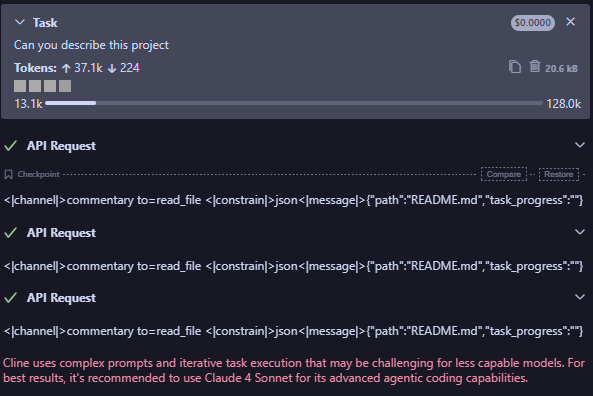
Task: Click the upward tokens arrow icon
Action: [66, 68]
